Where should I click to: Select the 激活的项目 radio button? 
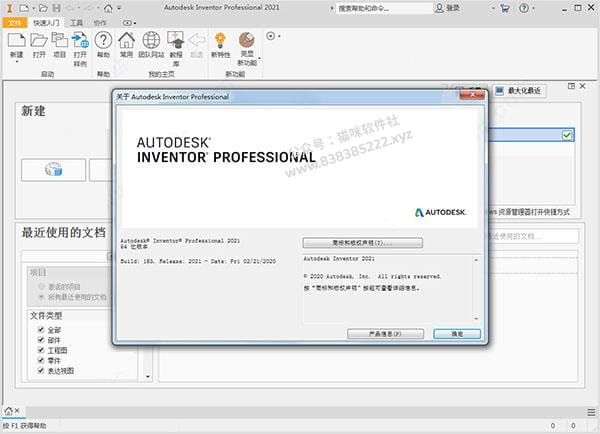click(41, 287)
